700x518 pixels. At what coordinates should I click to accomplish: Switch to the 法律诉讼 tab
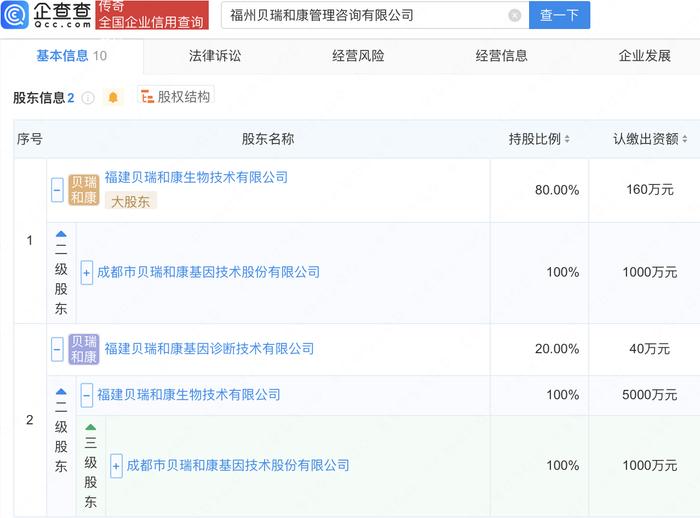click(215, 56)
